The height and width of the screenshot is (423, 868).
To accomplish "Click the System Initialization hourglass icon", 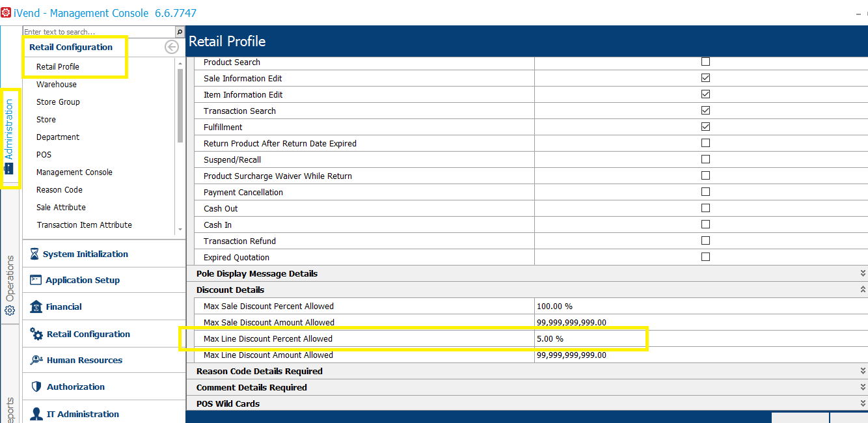I will pos(34,254).
